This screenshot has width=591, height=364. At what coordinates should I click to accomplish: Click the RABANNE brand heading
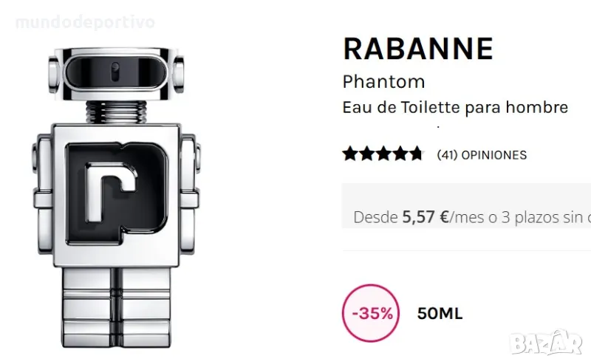point(417,49)
